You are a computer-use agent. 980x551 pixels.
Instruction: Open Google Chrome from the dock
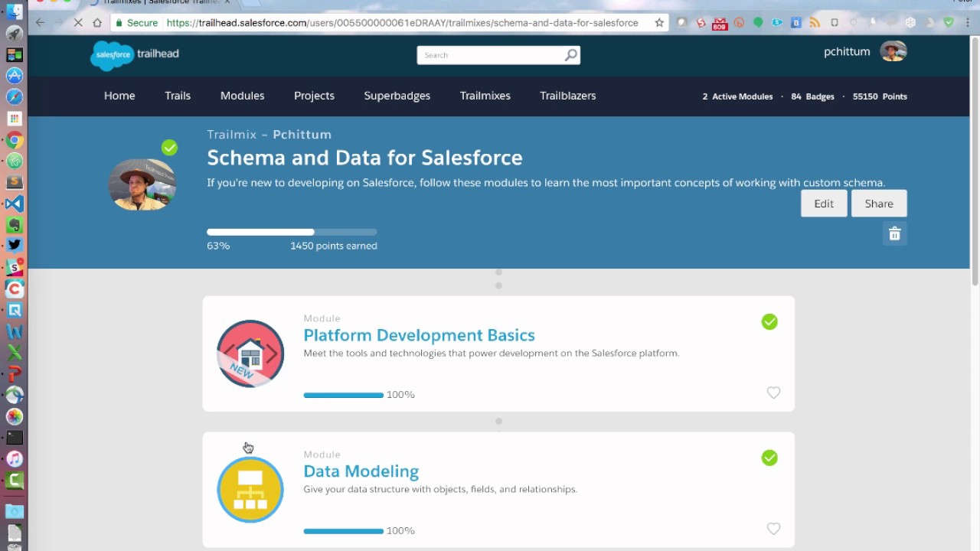point(15,140)
